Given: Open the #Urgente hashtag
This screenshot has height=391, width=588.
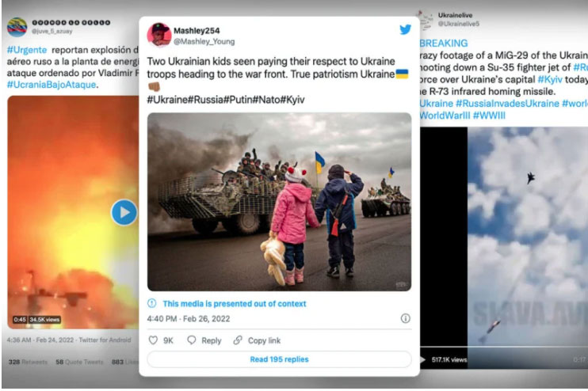Looking at the screenshot, I should pyautogui.click(x=27, y=50).
